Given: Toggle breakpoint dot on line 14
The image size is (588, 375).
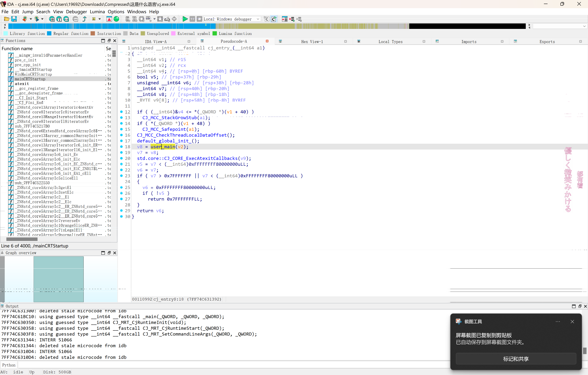Looking at the screenshot, I should coord(121,123).
